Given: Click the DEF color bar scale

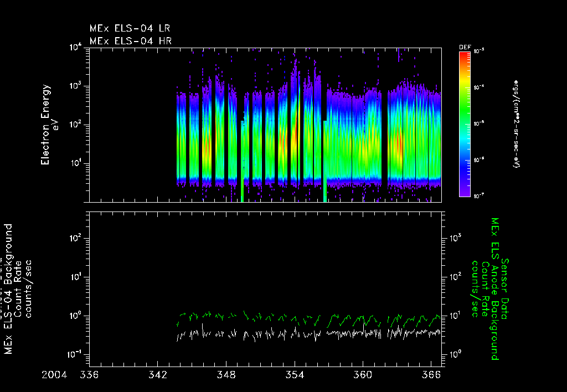Looking at the screenshot, I should coord(465,125).
